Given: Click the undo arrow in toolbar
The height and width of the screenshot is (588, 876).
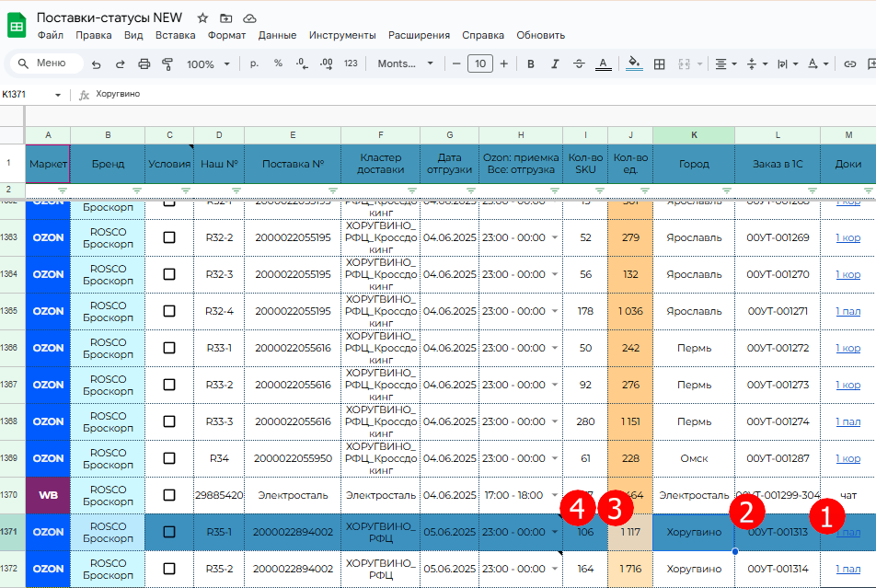Looking at the screenshot, I should [96, 64].
